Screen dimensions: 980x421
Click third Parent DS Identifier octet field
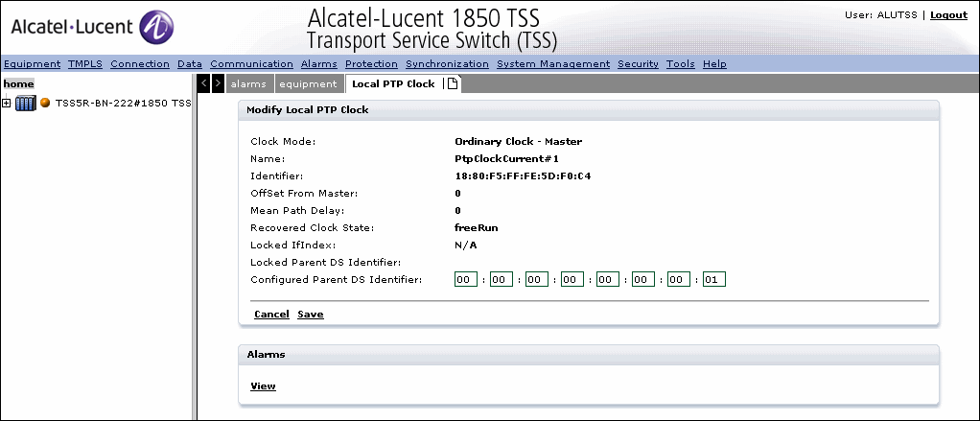[x=537, y=279]
